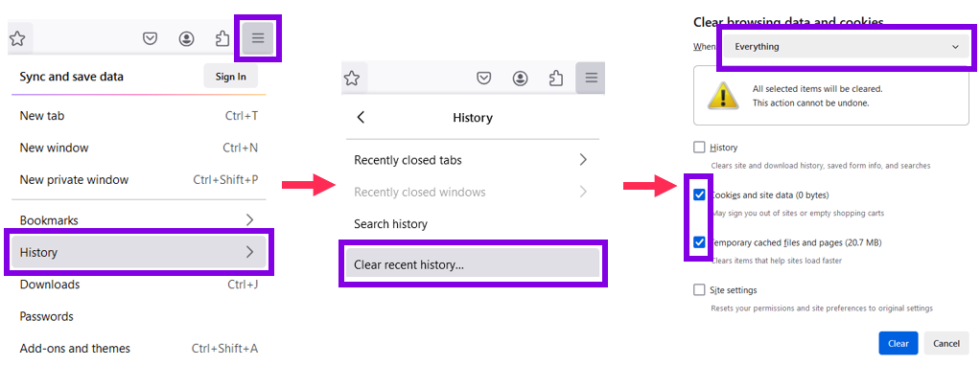Open the History menu item

tap(138, 252)
